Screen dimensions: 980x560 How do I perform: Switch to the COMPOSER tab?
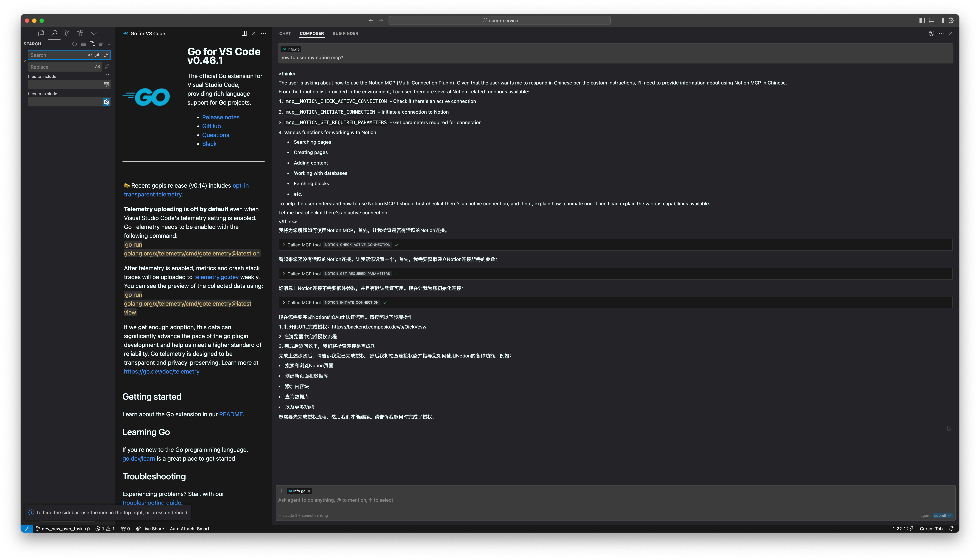[x=312, y=33]
